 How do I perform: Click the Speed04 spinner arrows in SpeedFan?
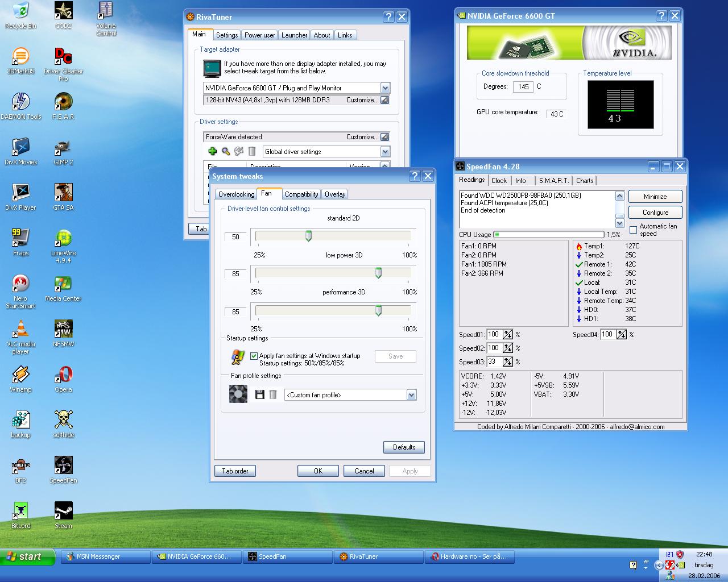[622, 334]
